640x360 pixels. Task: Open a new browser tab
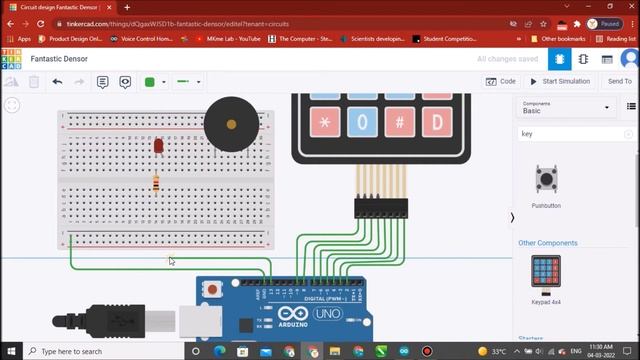[x=127, y=7]
